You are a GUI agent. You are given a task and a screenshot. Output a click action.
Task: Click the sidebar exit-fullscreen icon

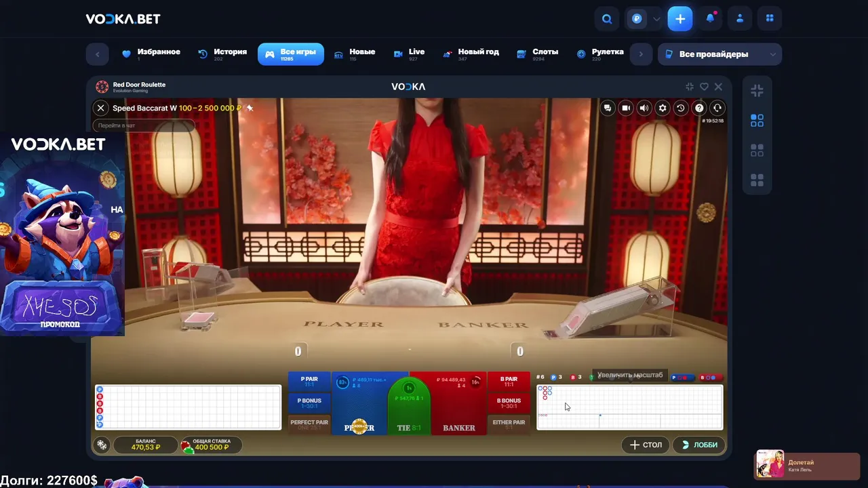click(757, 90)
